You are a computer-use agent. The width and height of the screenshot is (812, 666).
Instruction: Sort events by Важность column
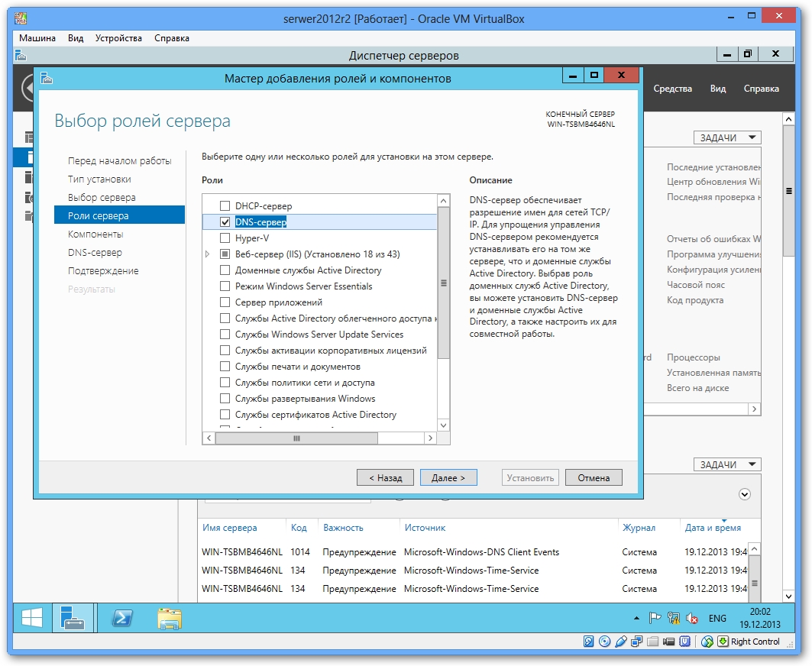coord(343,527)
